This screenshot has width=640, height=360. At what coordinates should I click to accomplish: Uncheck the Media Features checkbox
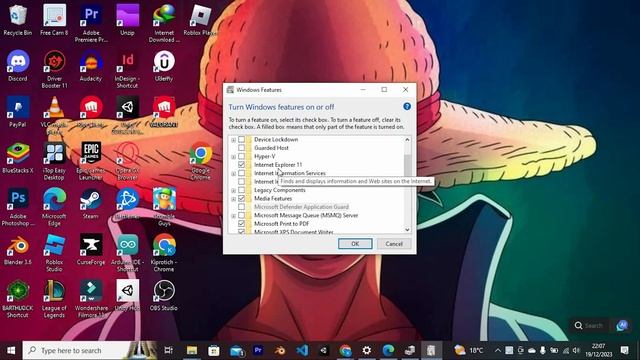pyautogui.click(x=242, y=198)
